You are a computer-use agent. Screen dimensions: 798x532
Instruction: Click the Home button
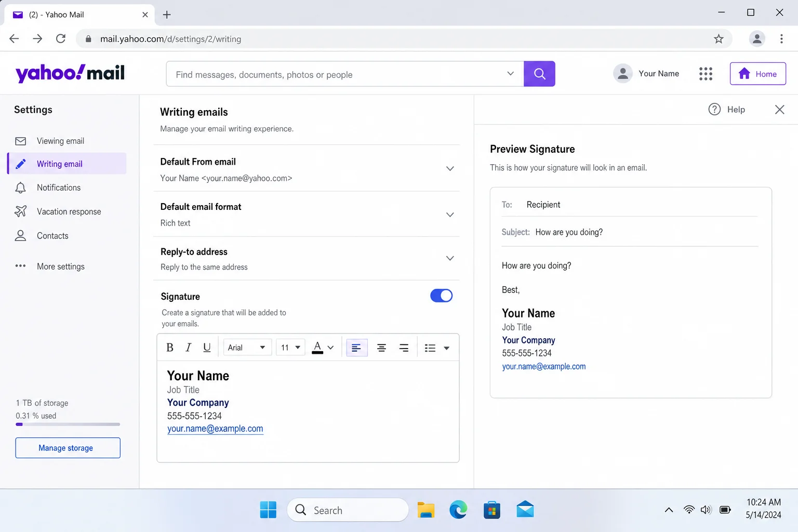pyautogui.click(x=757, y=74)
